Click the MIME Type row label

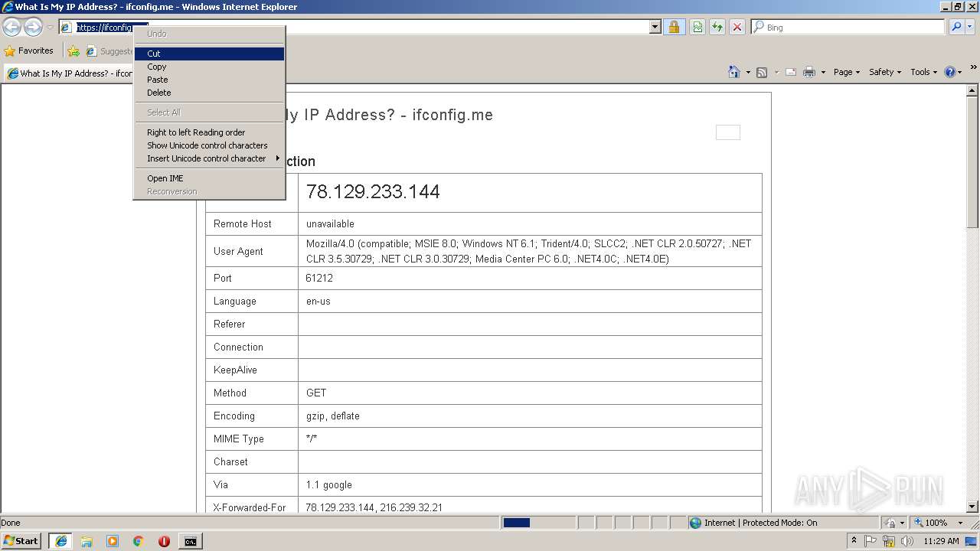coord(239,439)
